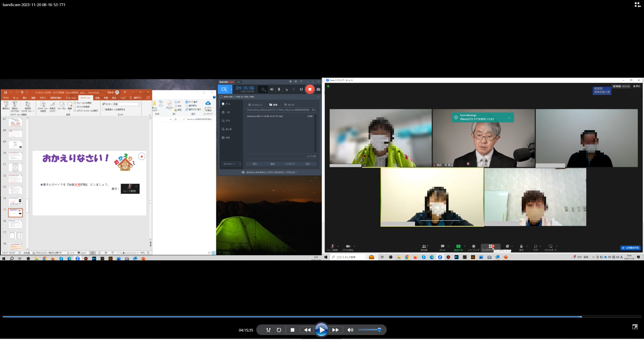
Task: Open PowerPoint スライドショー ribbon tab
Action: point(85,98)
